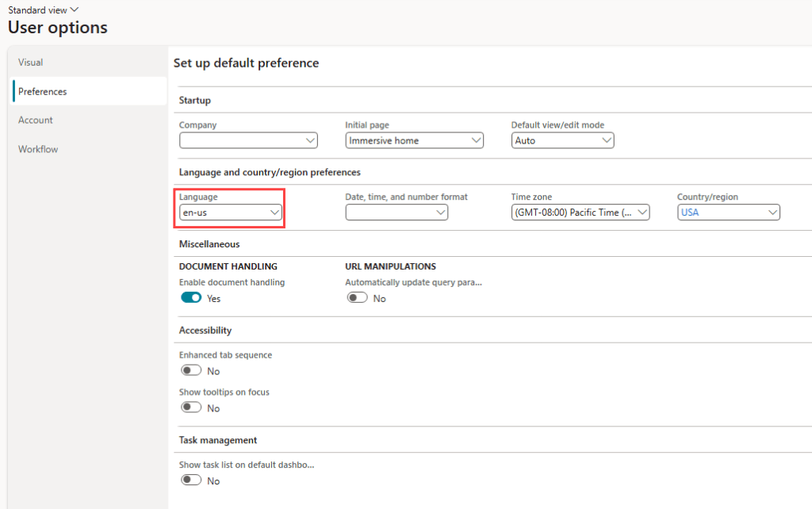Click the Default view/edit mode chevron
This screenshot has width=812, height=509.
pos(607,140)
